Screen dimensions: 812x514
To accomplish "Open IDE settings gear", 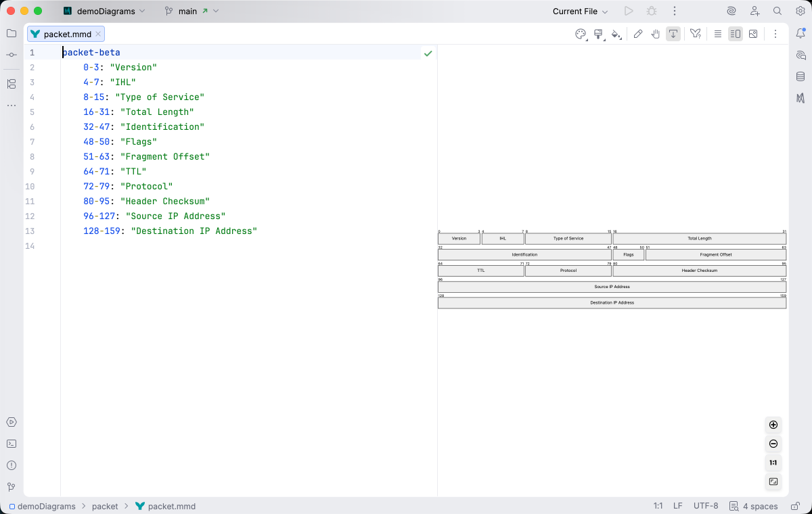I will [x=800, y=11].
